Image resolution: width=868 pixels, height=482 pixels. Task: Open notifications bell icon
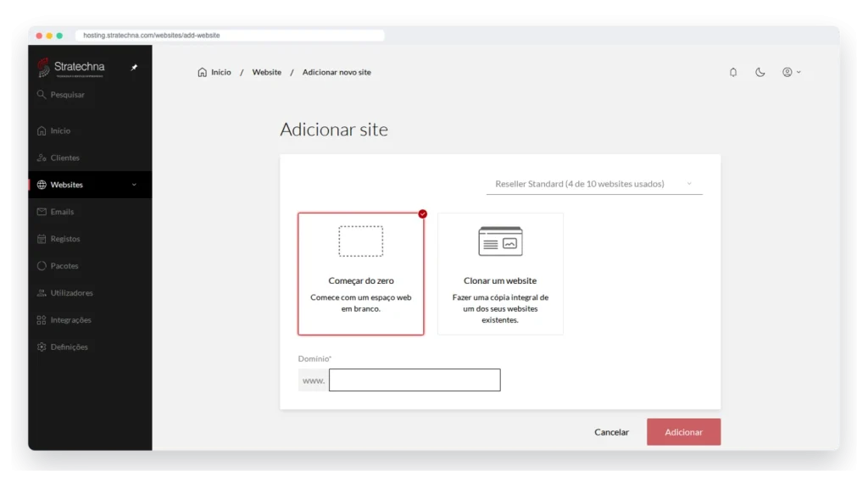(x=733, y=73)
